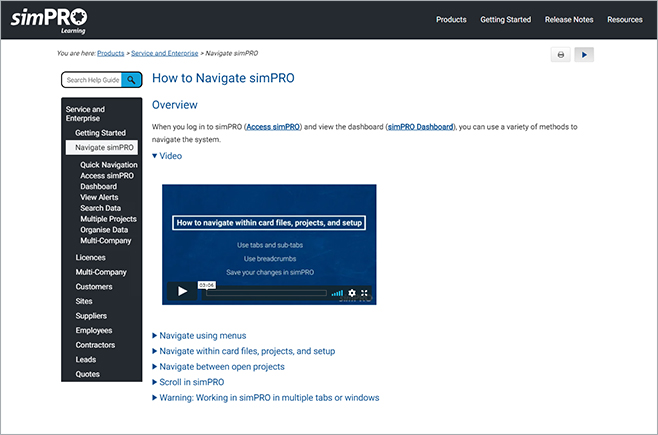Open Getting Started in sidebar
Image resolution: width=658 pixels, height=435 pixels.
100,133
